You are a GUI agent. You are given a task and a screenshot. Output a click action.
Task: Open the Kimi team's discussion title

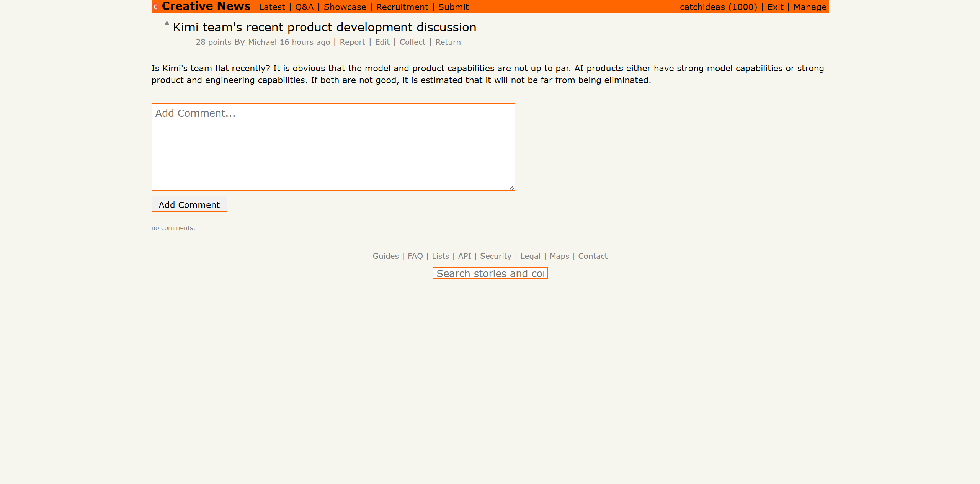[325, 27]
